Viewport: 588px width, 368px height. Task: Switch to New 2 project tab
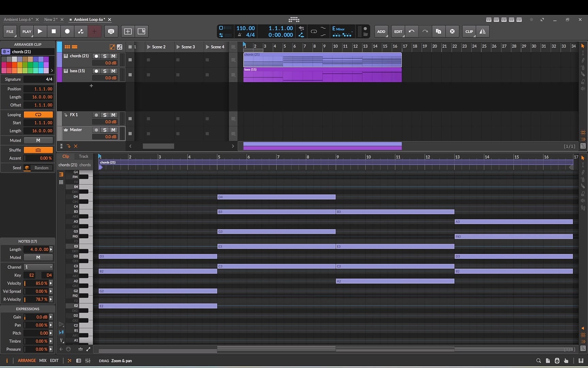51,19
